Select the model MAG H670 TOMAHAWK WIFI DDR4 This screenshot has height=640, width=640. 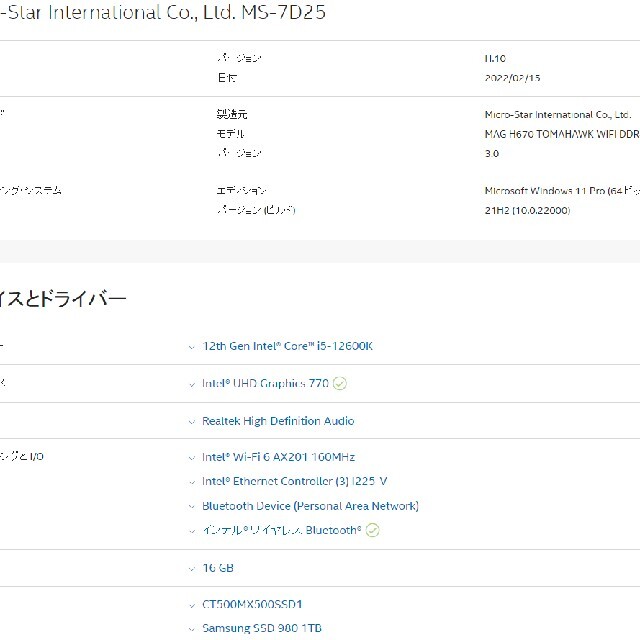(x=562, y=134)
